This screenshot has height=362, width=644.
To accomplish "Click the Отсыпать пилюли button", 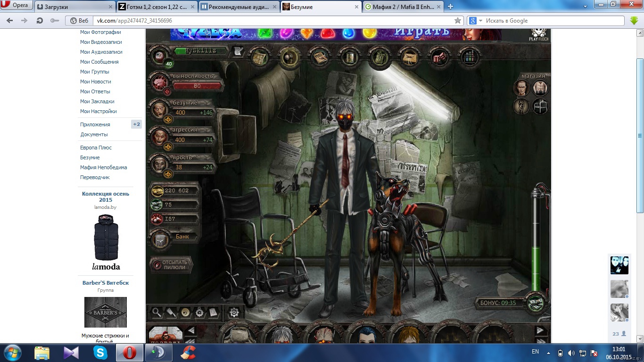I will click(x=171, y=265).
